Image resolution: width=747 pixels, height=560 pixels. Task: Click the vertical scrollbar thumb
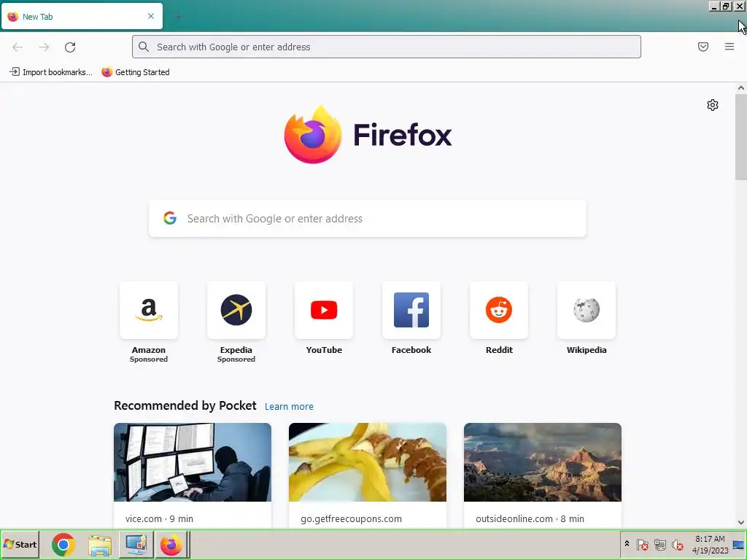741,136
